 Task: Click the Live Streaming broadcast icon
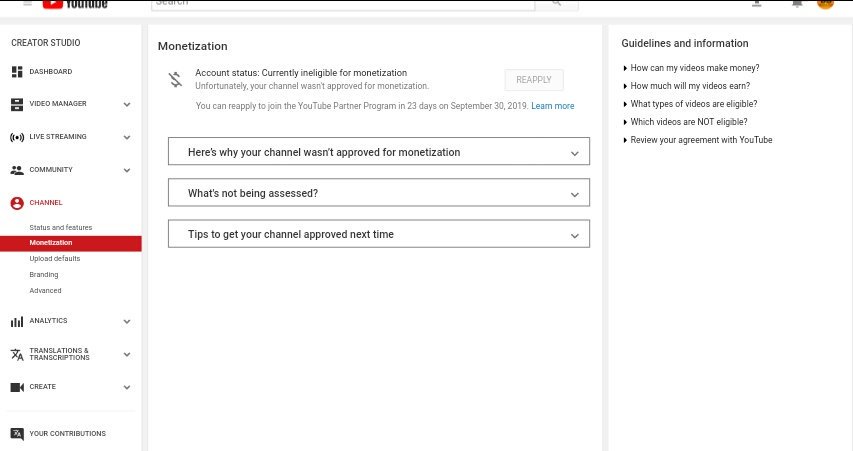click(17, 137)
